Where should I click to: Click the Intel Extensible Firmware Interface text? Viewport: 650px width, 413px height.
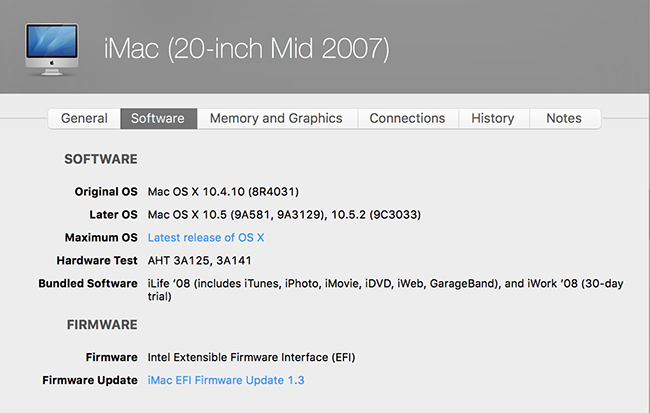[251, 357]
